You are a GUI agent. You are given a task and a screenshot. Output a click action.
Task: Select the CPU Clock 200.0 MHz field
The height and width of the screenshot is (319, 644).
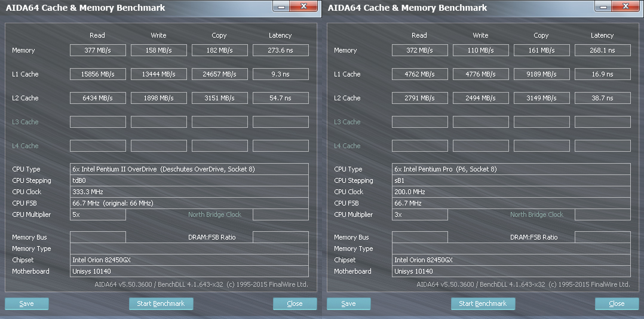coord(511,192)
